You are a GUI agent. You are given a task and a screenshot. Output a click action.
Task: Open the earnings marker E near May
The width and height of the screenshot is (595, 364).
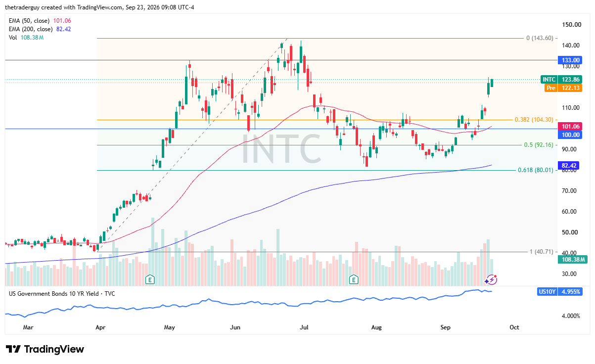click(149, 280)
